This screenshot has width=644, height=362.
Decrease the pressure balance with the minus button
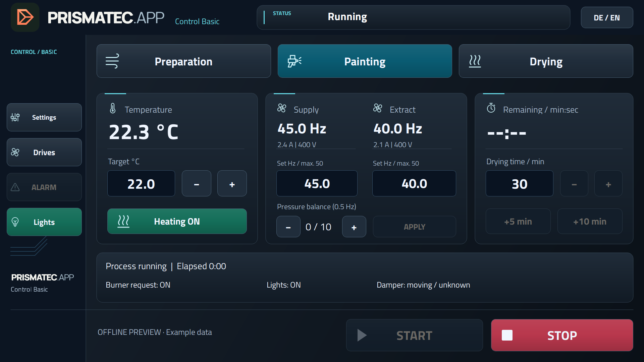[288, 227]
